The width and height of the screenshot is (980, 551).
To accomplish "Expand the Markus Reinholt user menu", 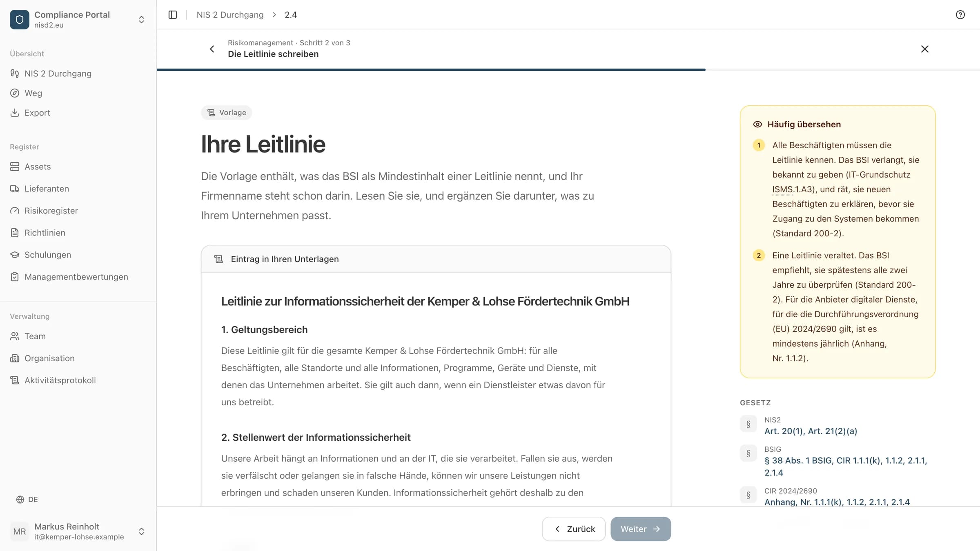I will pyautogui.click(x=141, y=531).
